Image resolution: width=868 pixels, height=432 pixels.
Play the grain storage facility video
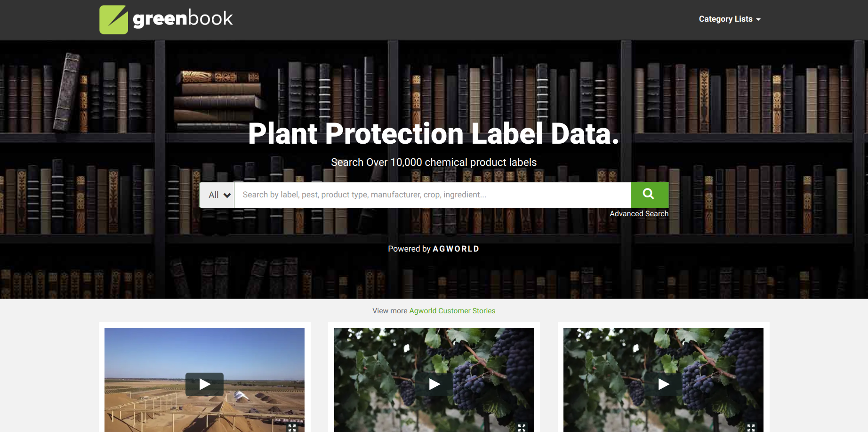click(204, 384)
